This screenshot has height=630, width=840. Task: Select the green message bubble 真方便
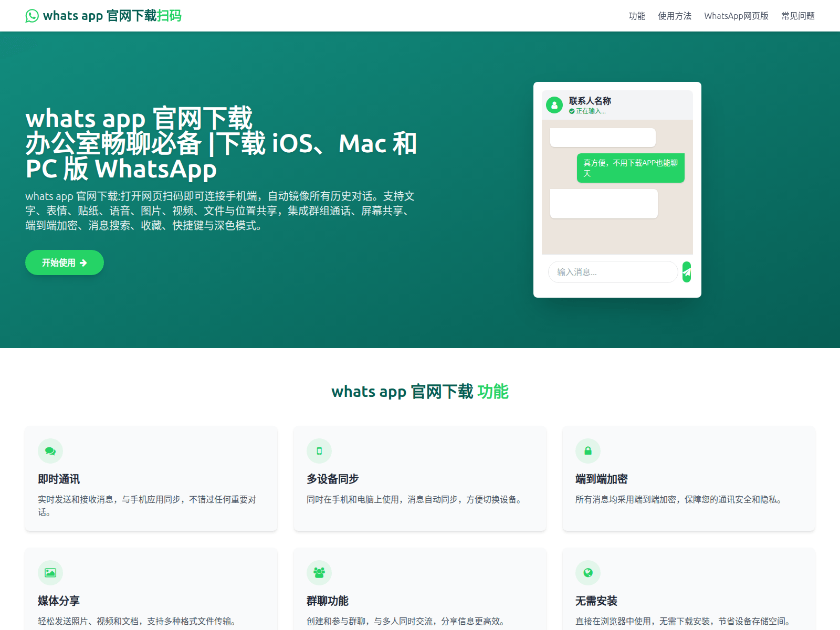coord(631,168)
